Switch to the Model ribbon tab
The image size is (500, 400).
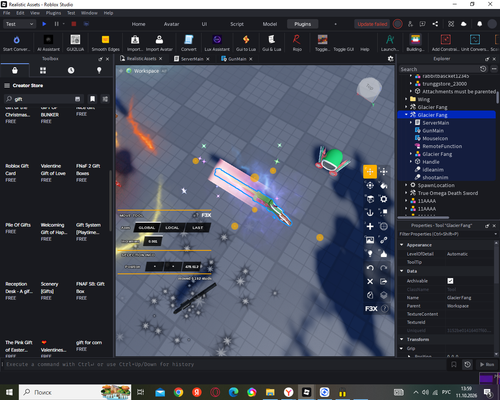pyautogui.click(x=270, y=24)
